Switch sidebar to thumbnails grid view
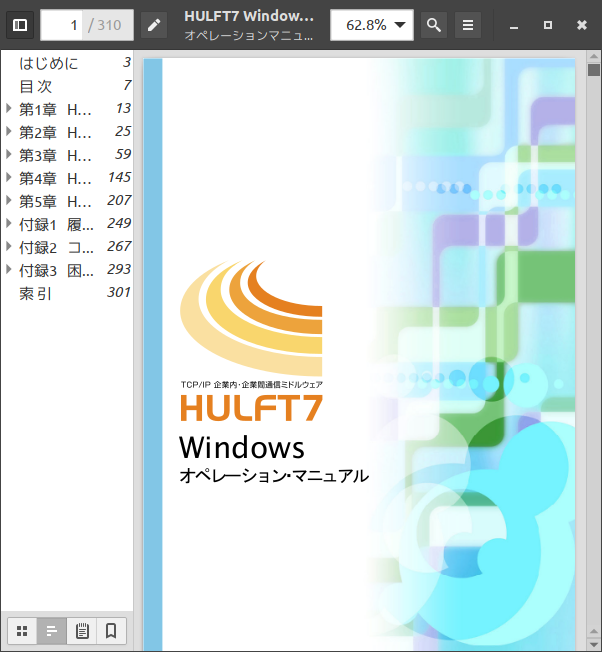 pyautogui.click(x=22, y=631)
